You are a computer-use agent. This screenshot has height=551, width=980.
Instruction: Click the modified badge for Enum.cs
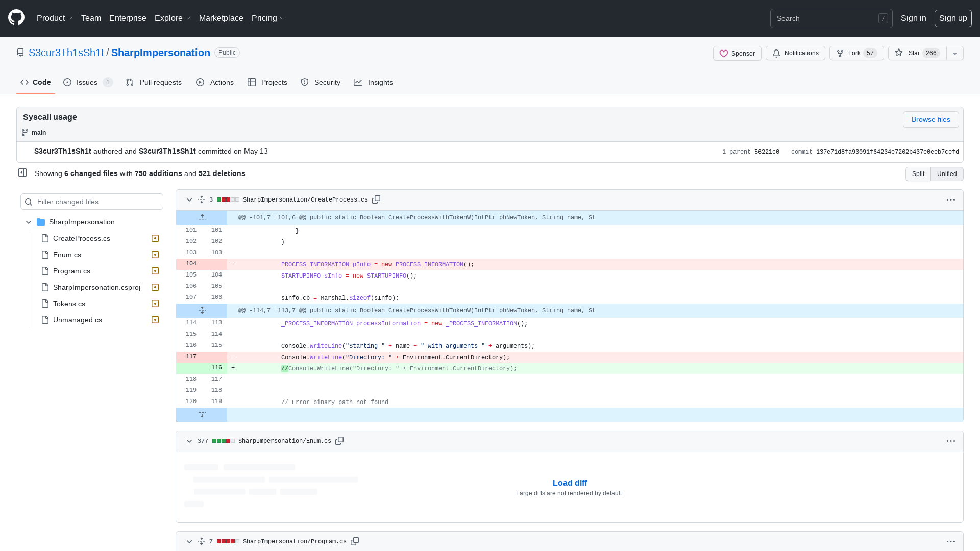pos(155,255)
